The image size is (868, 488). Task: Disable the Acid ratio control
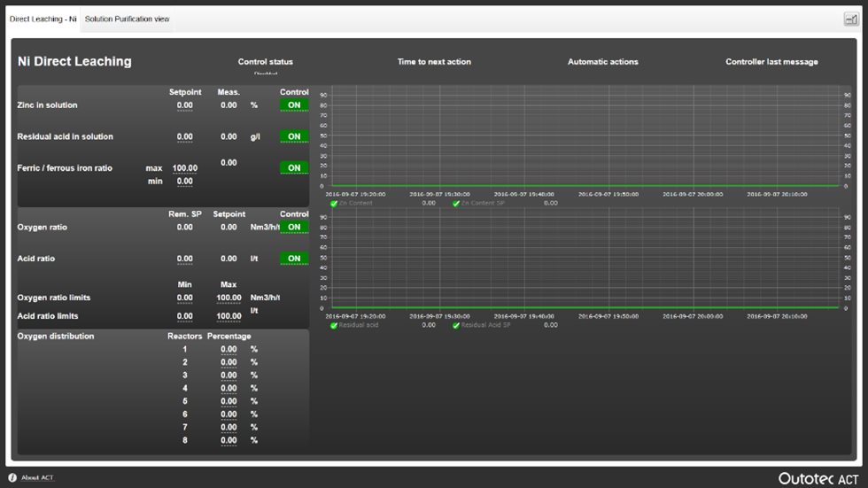click(x=294, y=259)
